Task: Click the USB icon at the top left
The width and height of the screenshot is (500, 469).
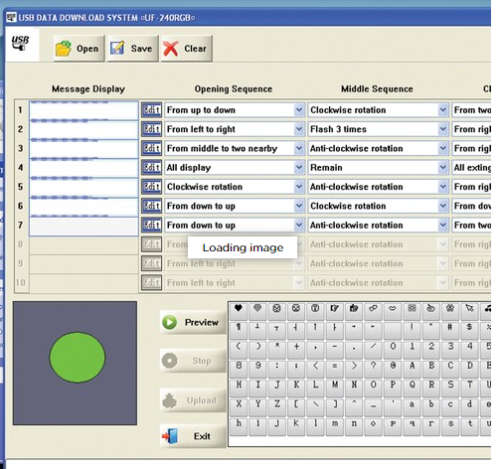Action: (21, 44)
